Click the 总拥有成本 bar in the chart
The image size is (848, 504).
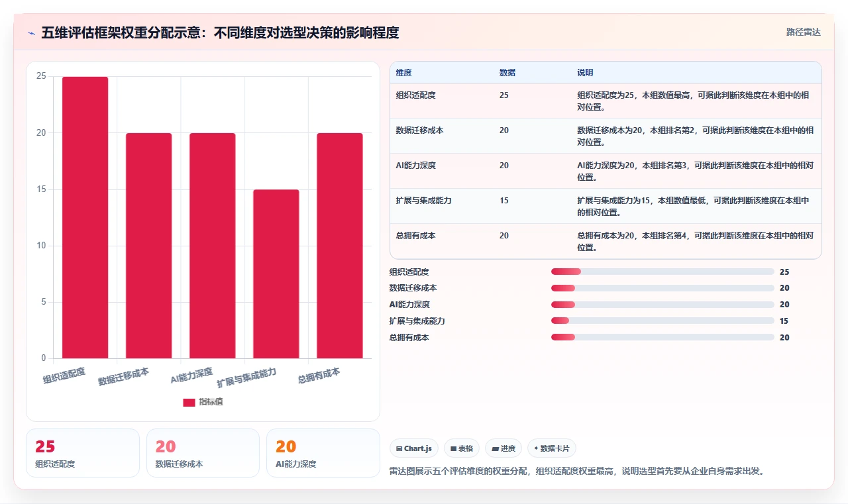pyautogui.click(x=340, y=246)
